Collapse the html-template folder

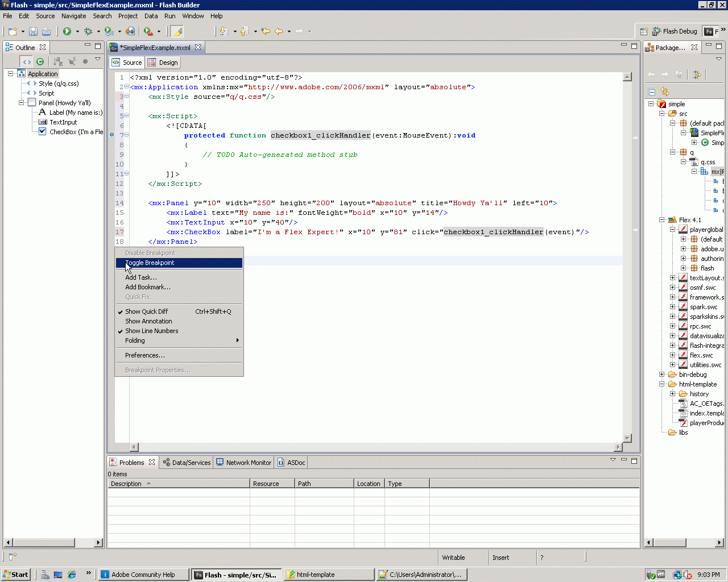662,384
